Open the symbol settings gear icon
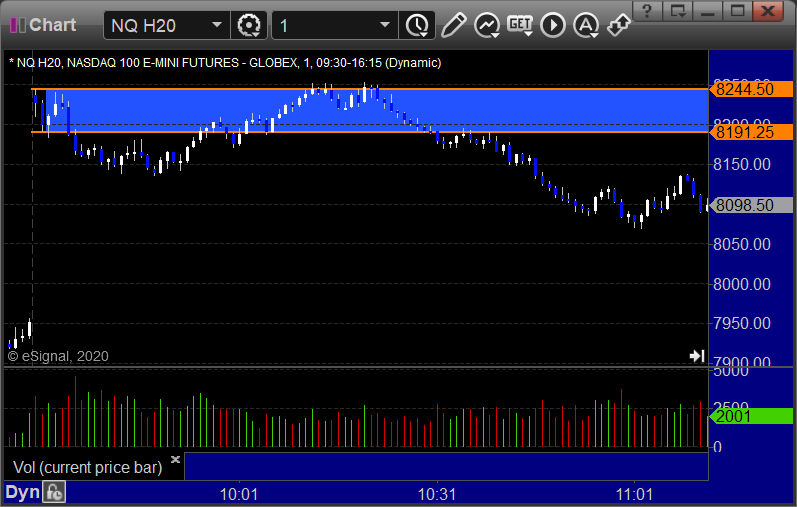The image size is (797, 507). point(249,25)
